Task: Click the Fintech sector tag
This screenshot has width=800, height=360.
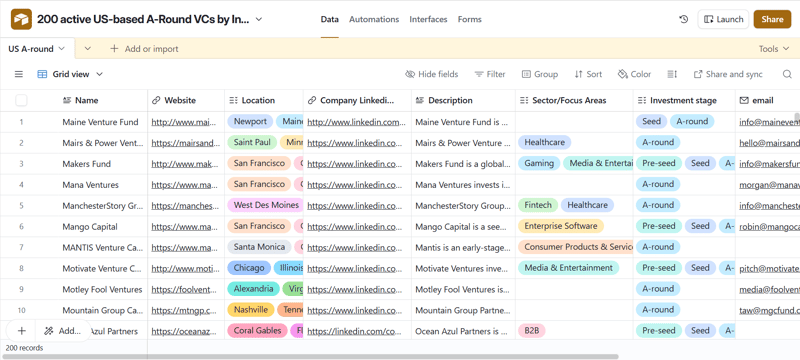Action: coord(538,205)
